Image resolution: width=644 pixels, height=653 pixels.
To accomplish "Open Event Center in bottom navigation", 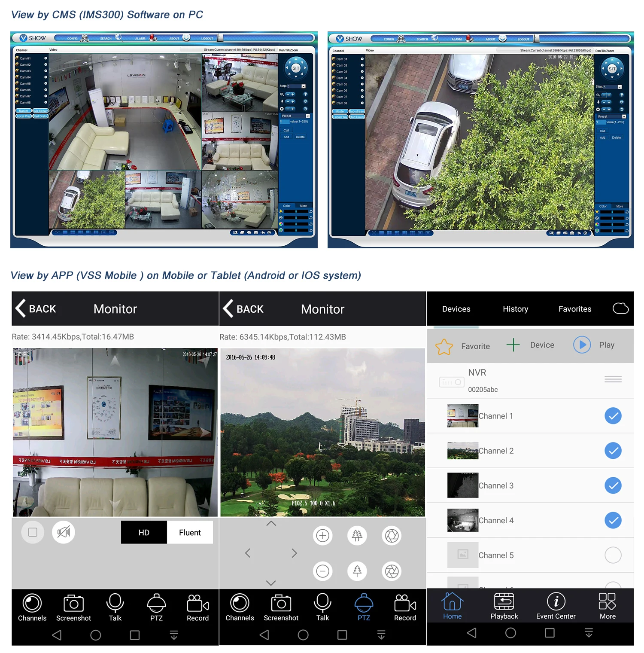I will click(x=556, y=606).
